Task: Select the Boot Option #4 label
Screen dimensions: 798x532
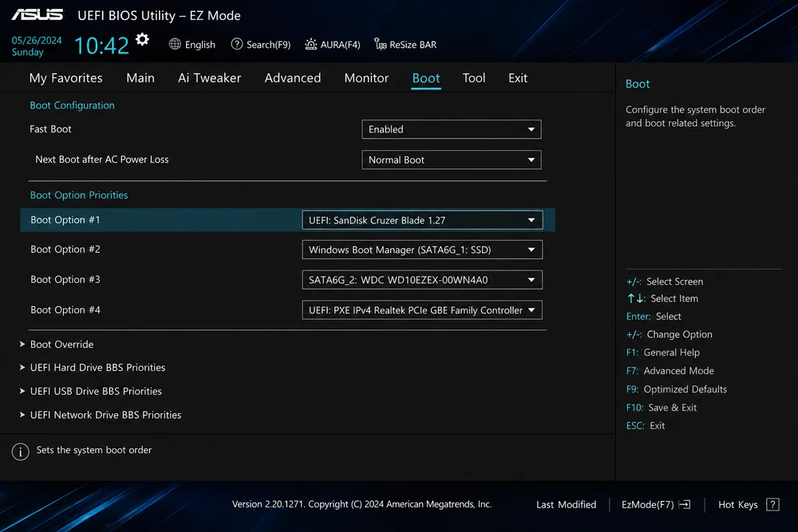Action: [65, 309]
